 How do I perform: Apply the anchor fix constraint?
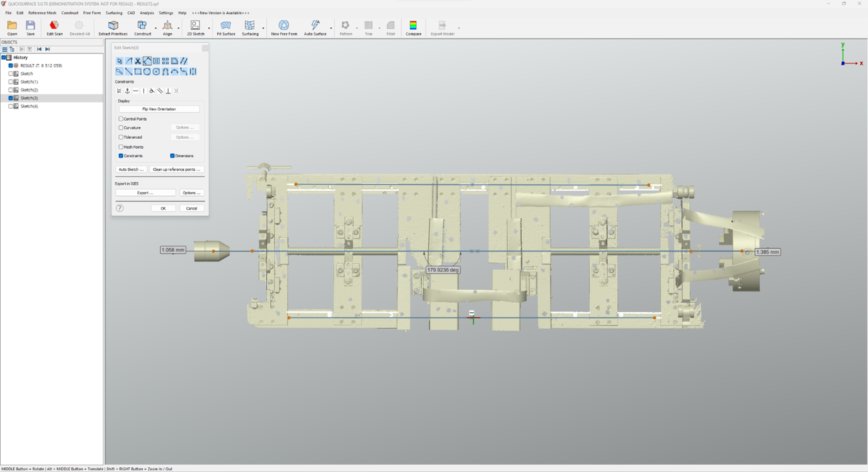click(x=127, y=91)
